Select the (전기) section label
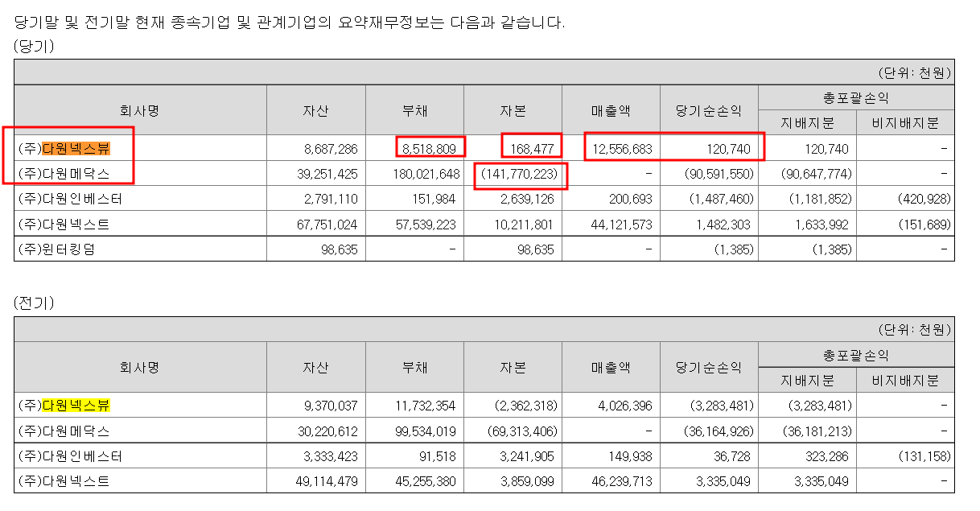 click(34, 303)
